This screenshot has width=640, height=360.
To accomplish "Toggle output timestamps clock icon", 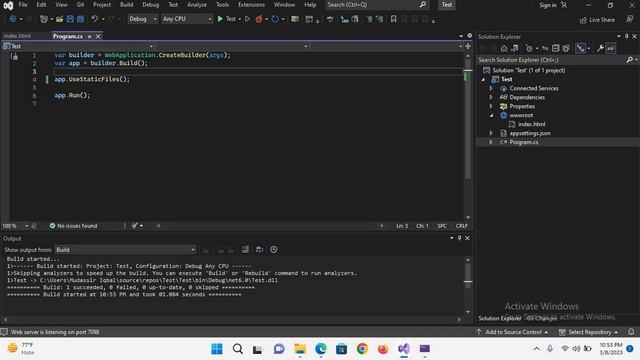I will [273, 249].
